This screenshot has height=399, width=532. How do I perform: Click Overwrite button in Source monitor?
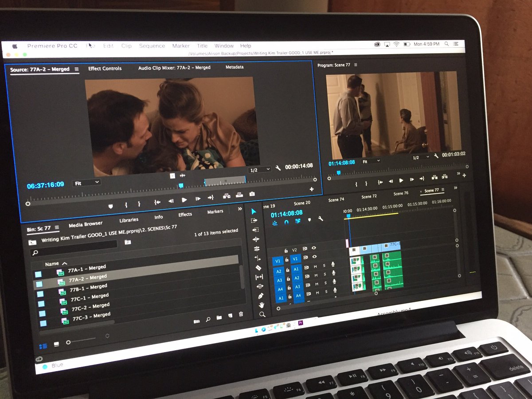(x=239, y=196)
